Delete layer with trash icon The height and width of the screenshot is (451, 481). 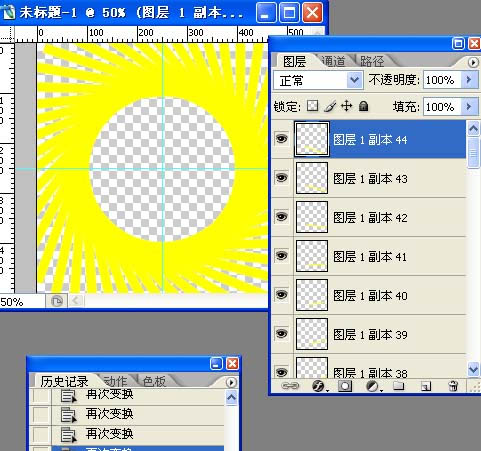click(453, 386)
